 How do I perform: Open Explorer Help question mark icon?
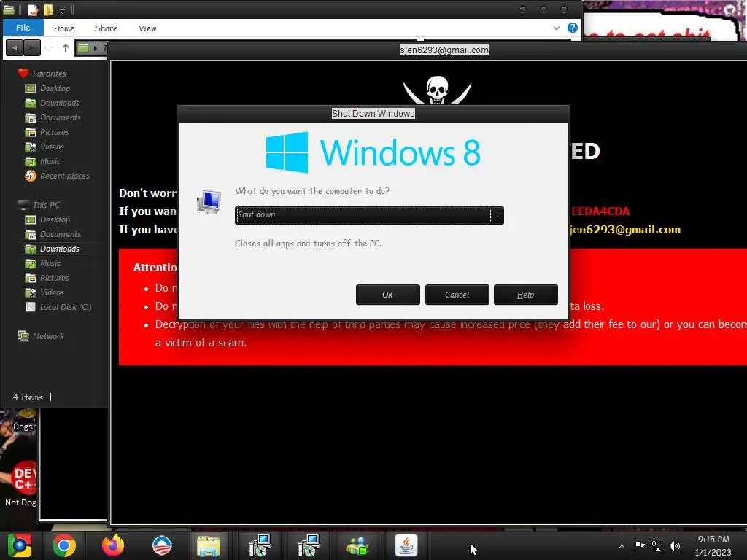click(572, 28)
